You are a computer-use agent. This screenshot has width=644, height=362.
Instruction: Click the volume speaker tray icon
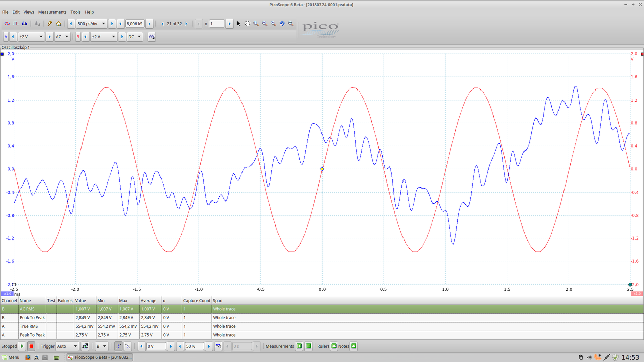pyautogui.click(x=589, y=357)
